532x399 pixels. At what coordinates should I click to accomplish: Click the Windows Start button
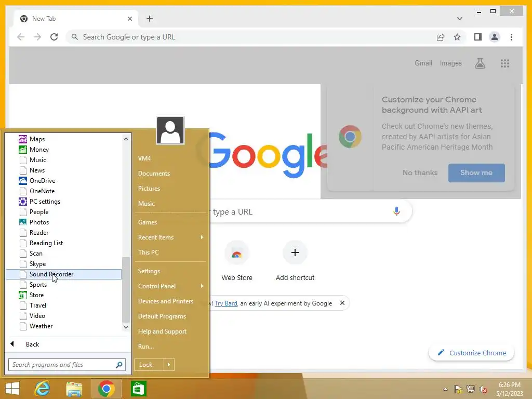click(x=12, y=389)
